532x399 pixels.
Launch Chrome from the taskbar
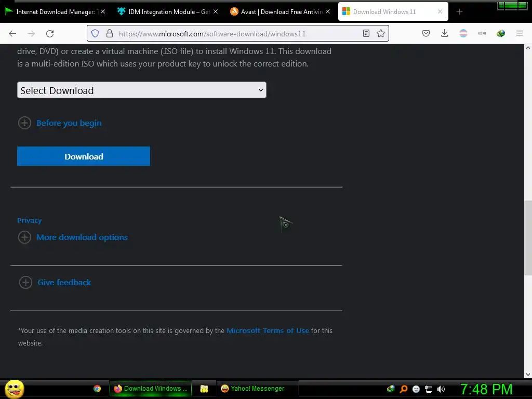click(x=97, y=389)
